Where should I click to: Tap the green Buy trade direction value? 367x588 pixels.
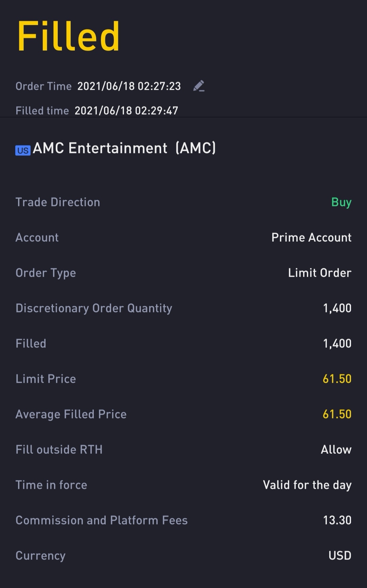click(341, 203)
